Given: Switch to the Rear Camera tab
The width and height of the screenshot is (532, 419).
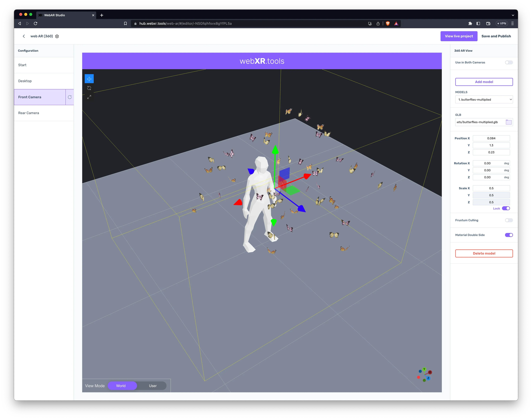Looking at the screenshot, I should [x=28, y=113].
